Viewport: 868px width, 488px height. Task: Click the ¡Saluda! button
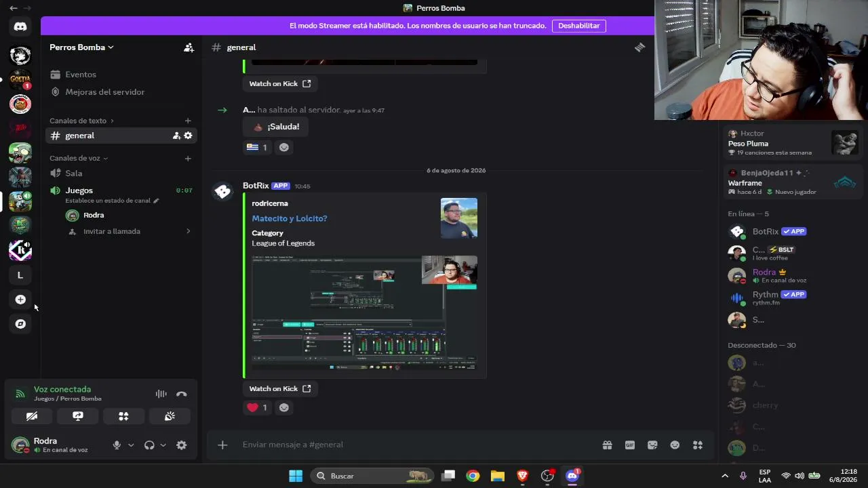276,127
